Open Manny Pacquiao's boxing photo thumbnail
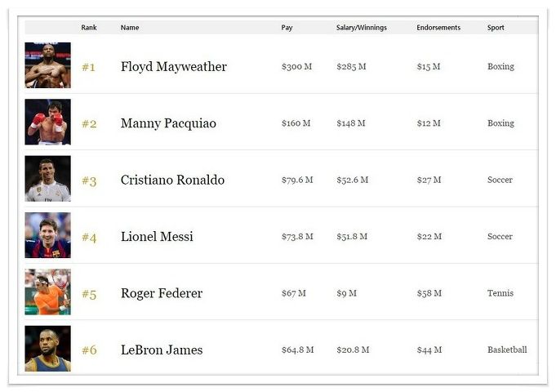This screenshot has height=392, width=556. (x=47, y=122)
